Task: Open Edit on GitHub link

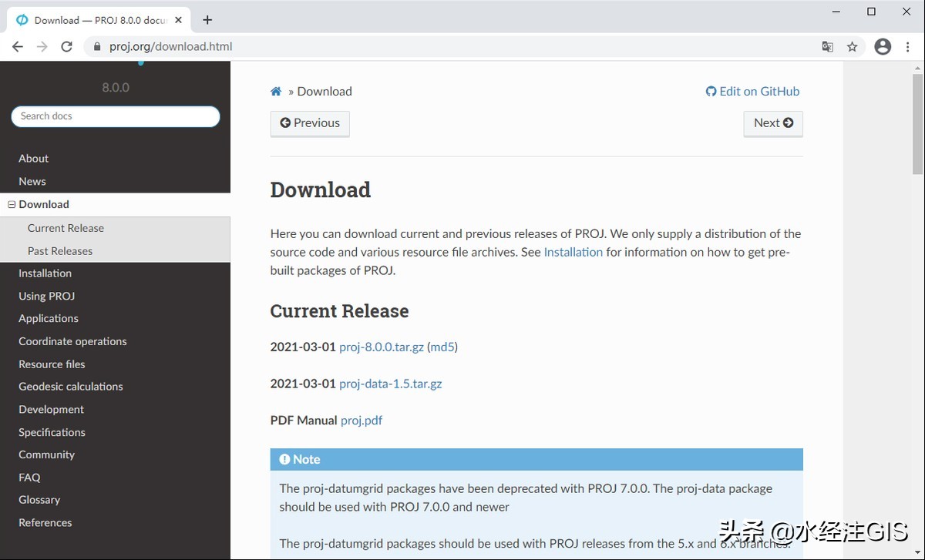Action: point(752,91)
